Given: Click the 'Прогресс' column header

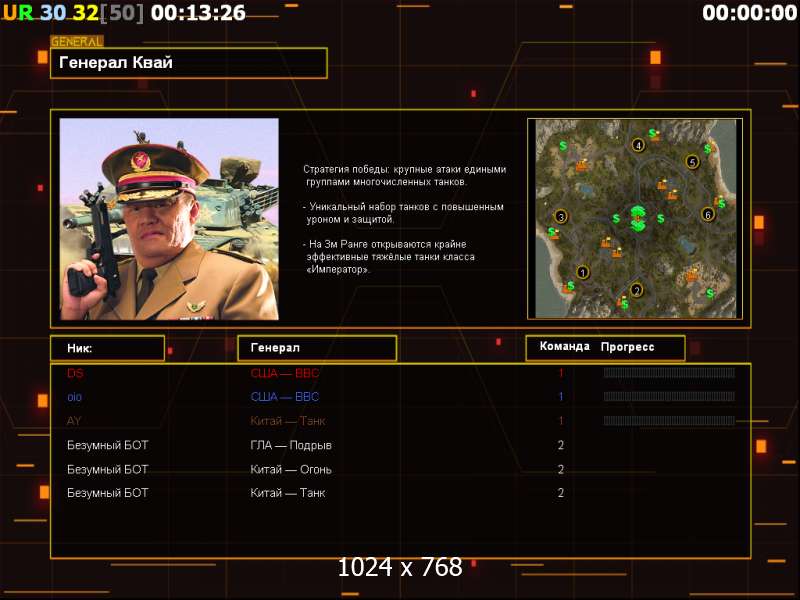Looking at the screenshot, I should click(x=628, y=347).
